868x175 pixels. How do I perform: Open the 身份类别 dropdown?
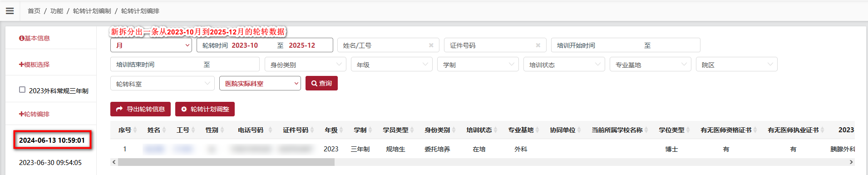pos(306,64)
